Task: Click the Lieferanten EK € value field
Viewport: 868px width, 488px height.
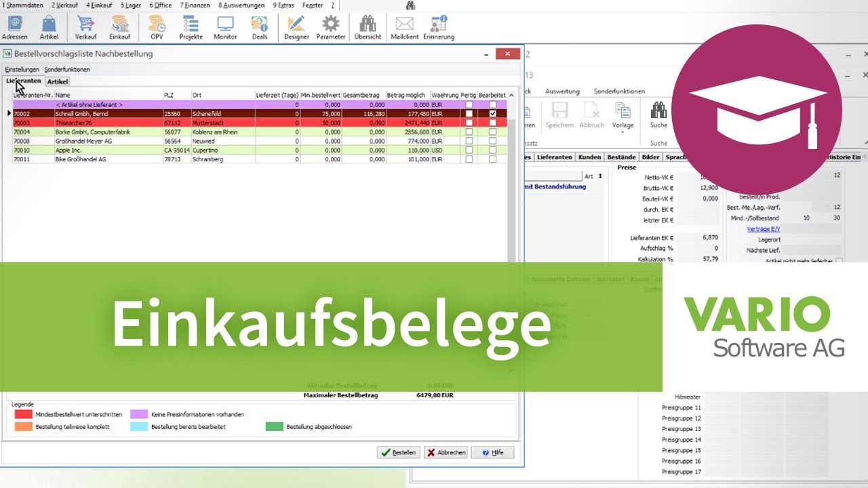Action: click(698, 237)
